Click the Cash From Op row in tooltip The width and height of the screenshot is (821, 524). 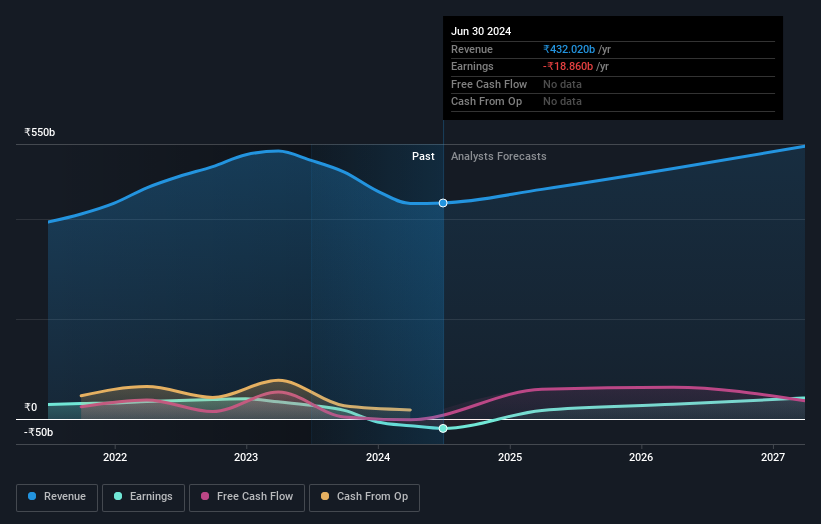point(613,102)
